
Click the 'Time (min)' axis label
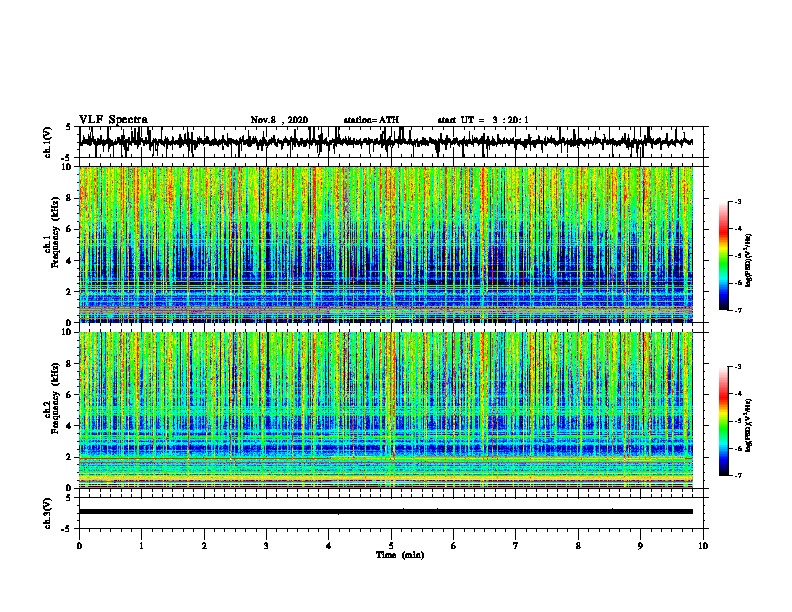[400, 555]
